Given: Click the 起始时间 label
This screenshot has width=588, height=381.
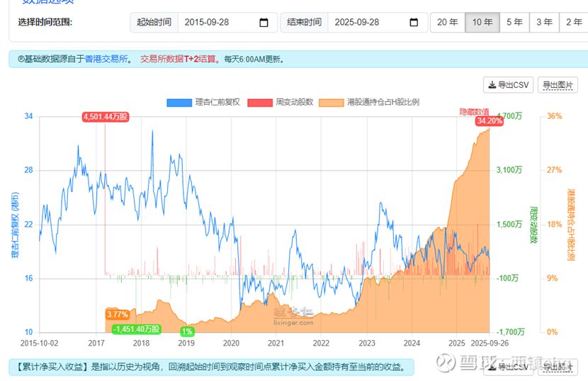Looking at the screenshot, I should coord(154,23).
